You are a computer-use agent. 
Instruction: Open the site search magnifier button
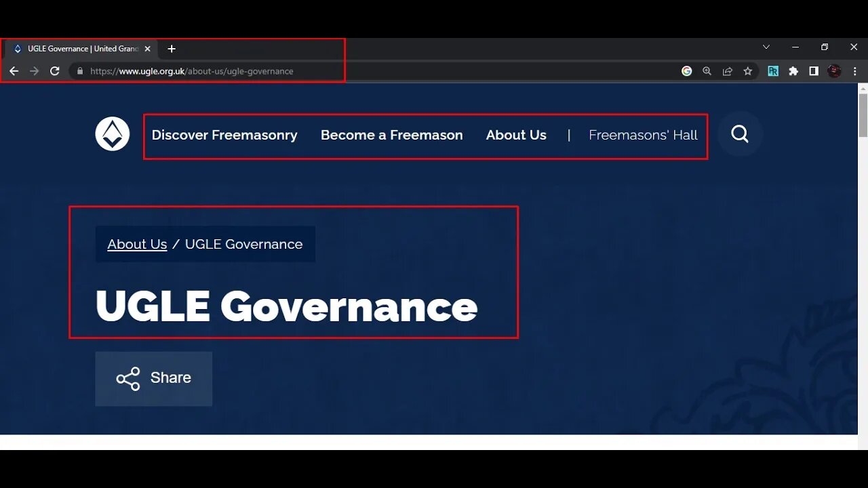click(740, 134)
